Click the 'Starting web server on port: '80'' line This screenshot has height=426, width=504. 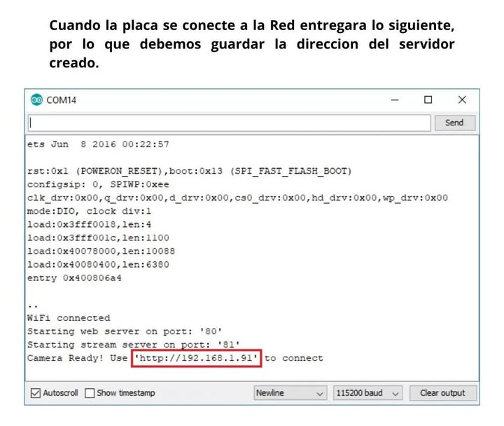pyautogui.click(x=125, y=331)
